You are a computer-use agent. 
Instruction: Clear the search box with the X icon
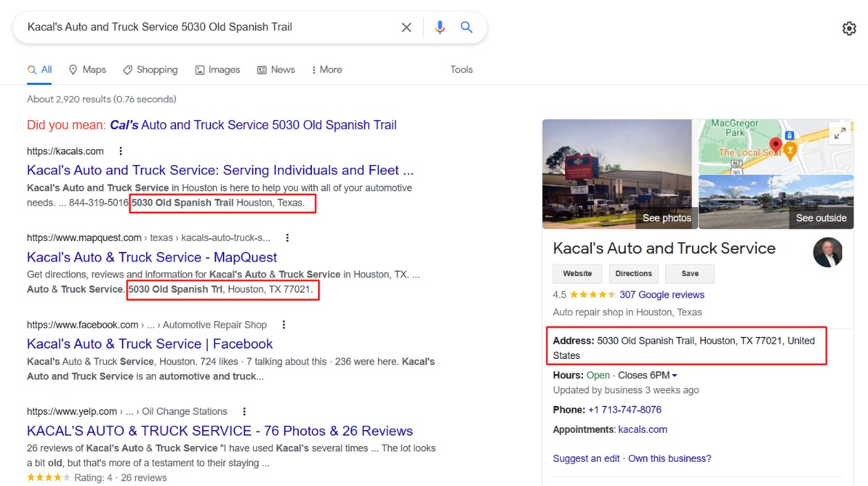click(x=406, y=27)
